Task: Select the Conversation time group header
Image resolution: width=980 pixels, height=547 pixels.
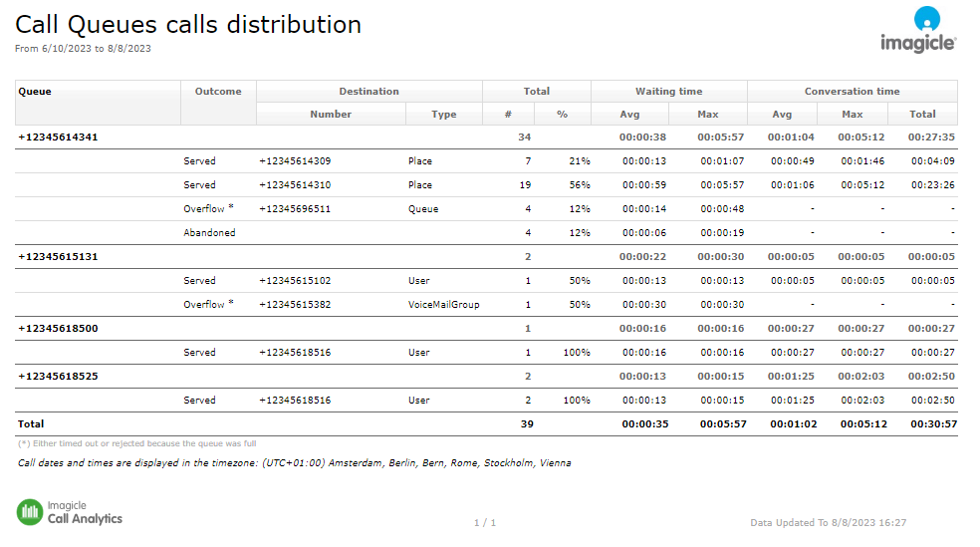Action: click(852, 92)
